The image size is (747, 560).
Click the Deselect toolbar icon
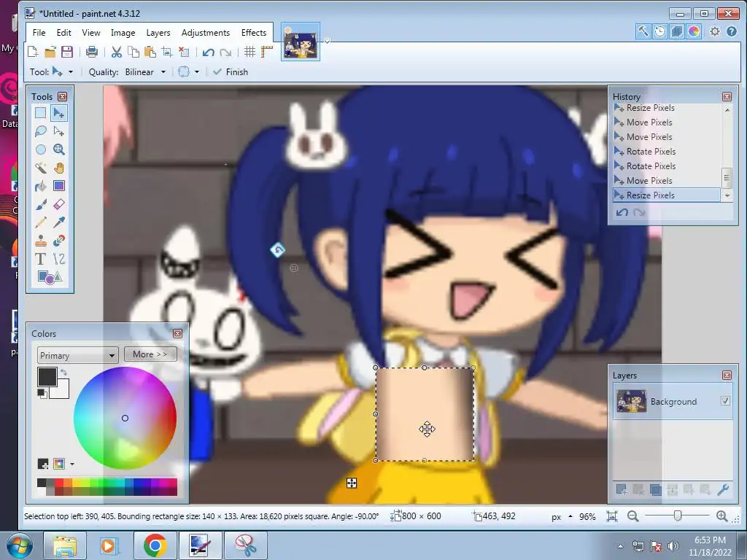pos(184,52)
